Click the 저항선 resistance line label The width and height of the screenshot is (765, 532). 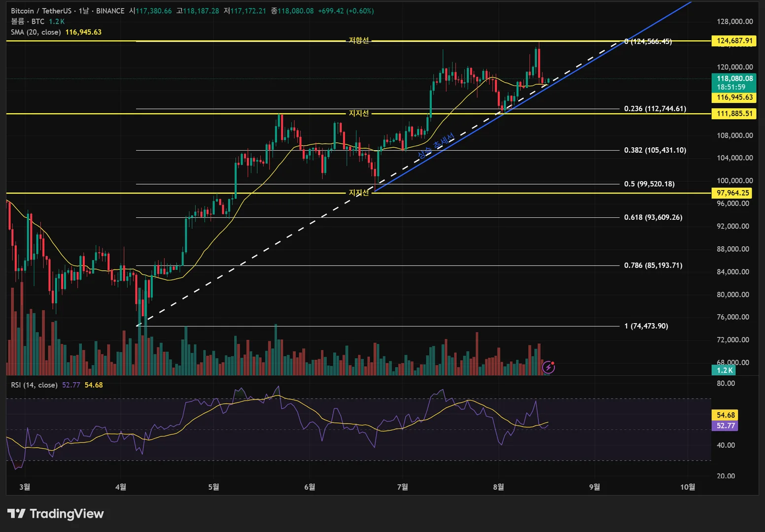coord(359,40)
